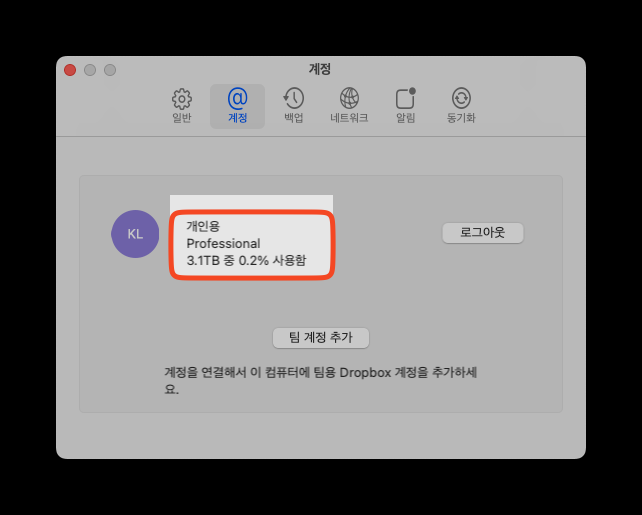Close the 계정 preferences window
This screenshot has height=515, width=642.
tap(70, 70)
